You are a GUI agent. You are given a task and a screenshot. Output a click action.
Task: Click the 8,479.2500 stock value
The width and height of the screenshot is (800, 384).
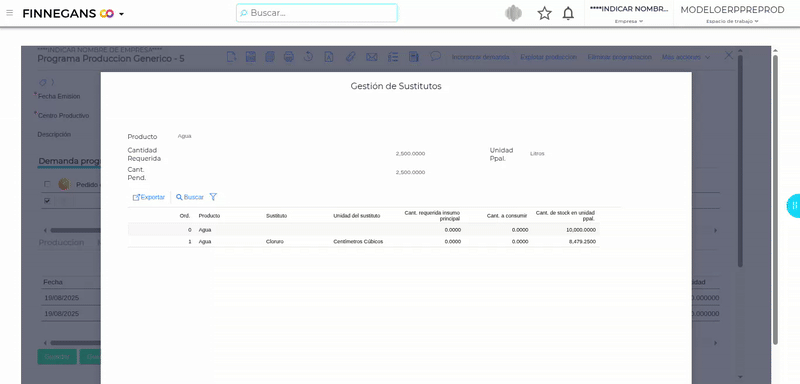(582, 242)
